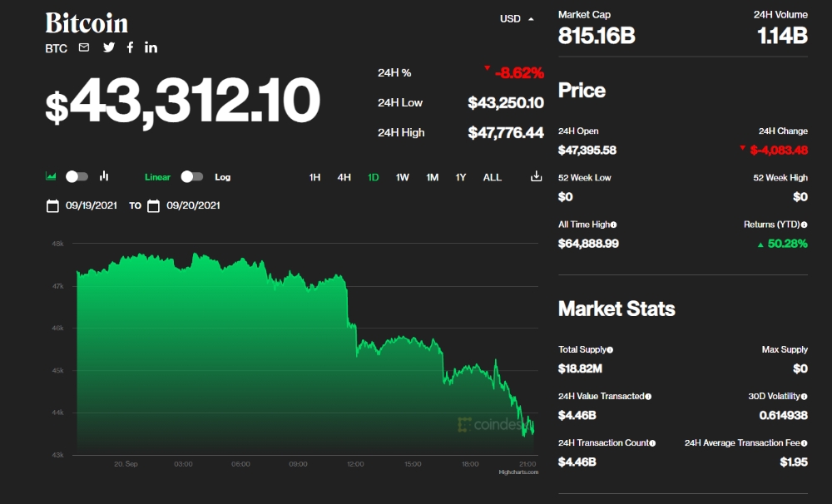Show info for 24H Transaction Count
Viewport: 832px width, 504px height.
point(652,443)
